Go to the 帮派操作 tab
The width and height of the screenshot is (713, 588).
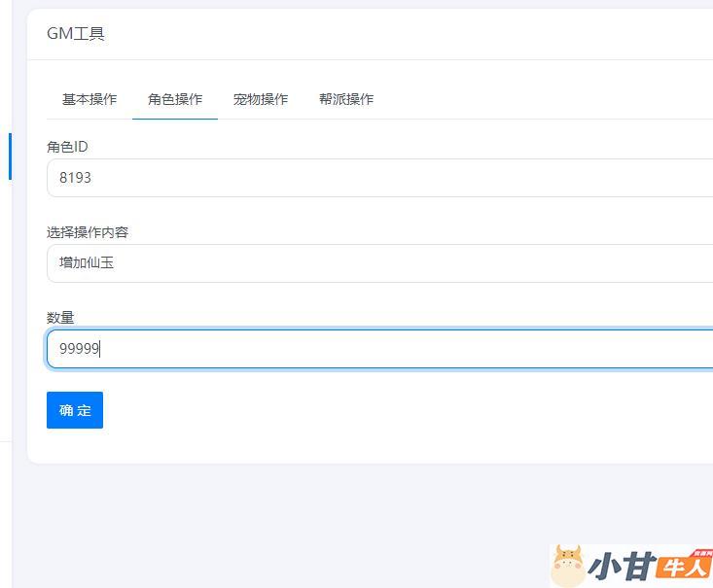pyautogui.click(x=346, y=99)
